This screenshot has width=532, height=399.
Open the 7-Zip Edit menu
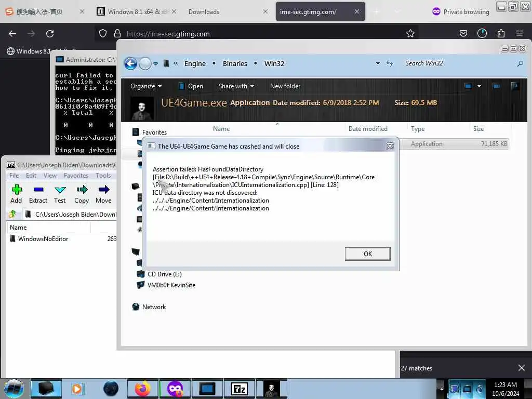point(31,176)
